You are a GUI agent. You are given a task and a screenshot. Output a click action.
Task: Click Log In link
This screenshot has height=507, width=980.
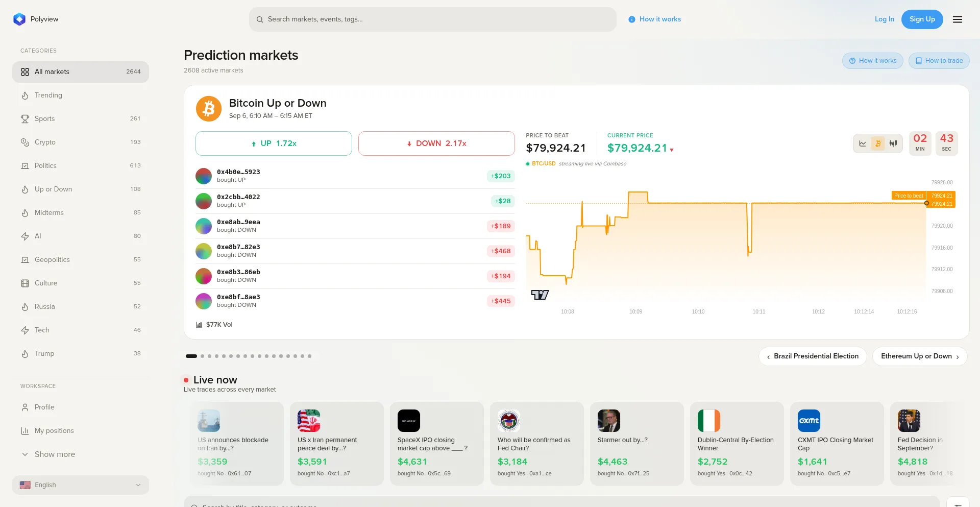pos(884,19)
